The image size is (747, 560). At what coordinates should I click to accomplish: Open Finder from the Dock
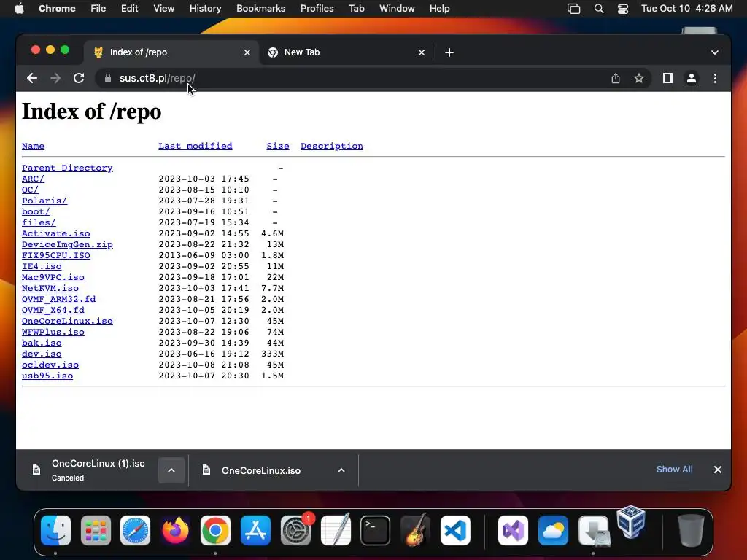click(55, 531)
